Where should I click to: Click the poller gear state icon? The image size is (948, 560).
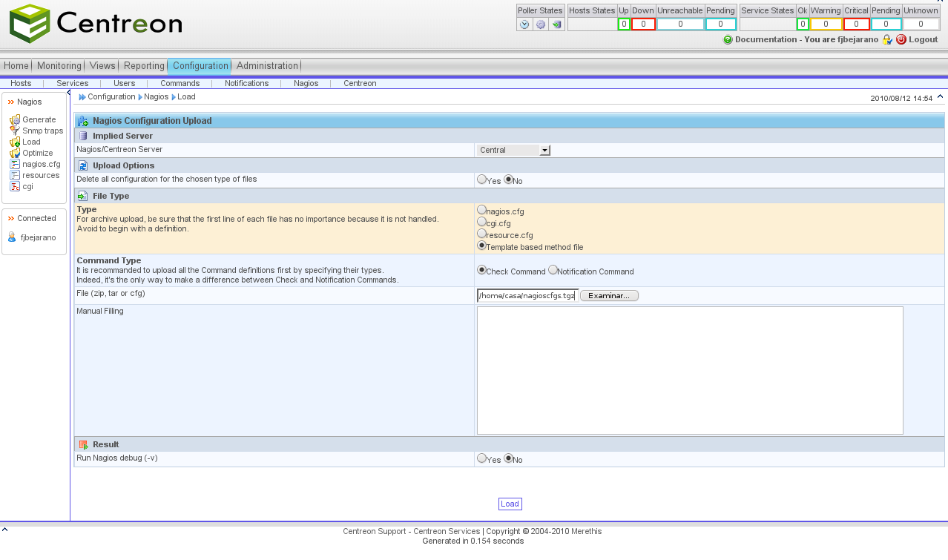click(541, 24)
